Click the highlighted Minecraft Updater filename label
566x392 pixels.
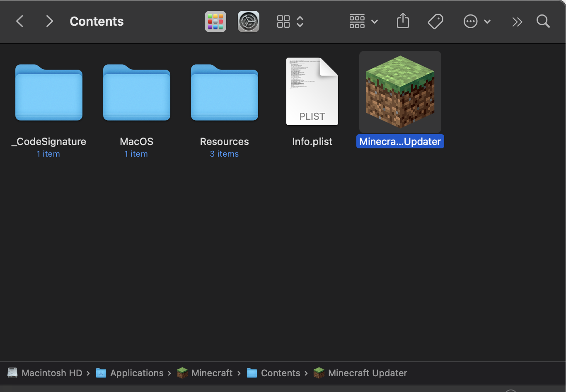click(x=400, y=142)
